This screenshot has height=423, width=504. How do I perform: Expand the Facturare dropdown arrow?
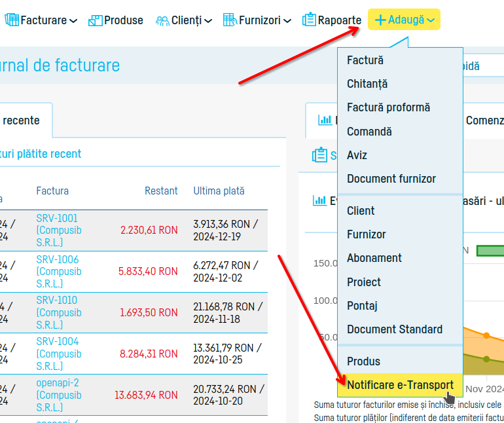[x=73, y=21]
